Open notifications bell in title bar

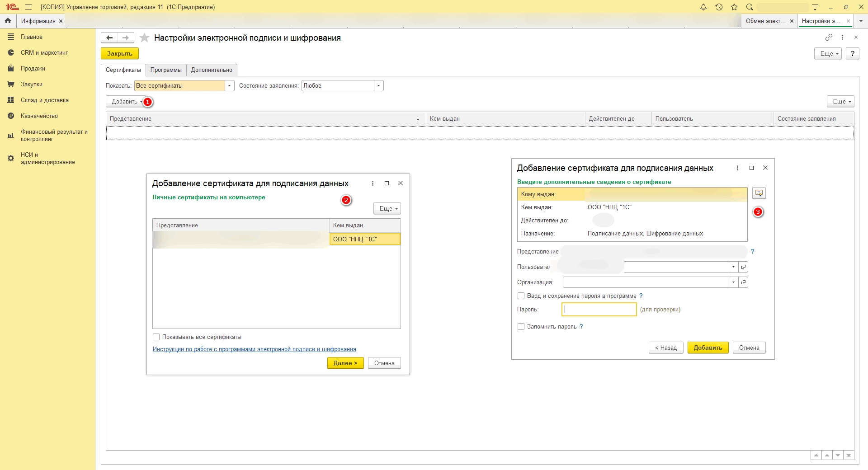click(x=703, y=7)
